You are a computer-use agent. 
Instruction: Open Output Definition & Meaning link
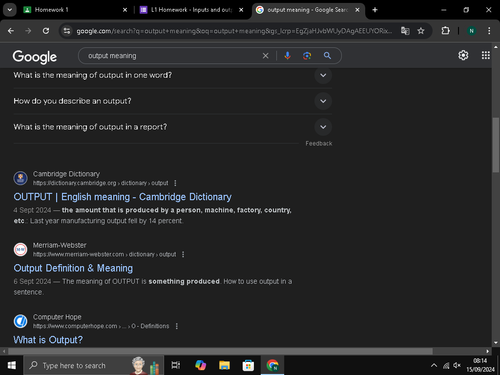(x=73, y=268)
